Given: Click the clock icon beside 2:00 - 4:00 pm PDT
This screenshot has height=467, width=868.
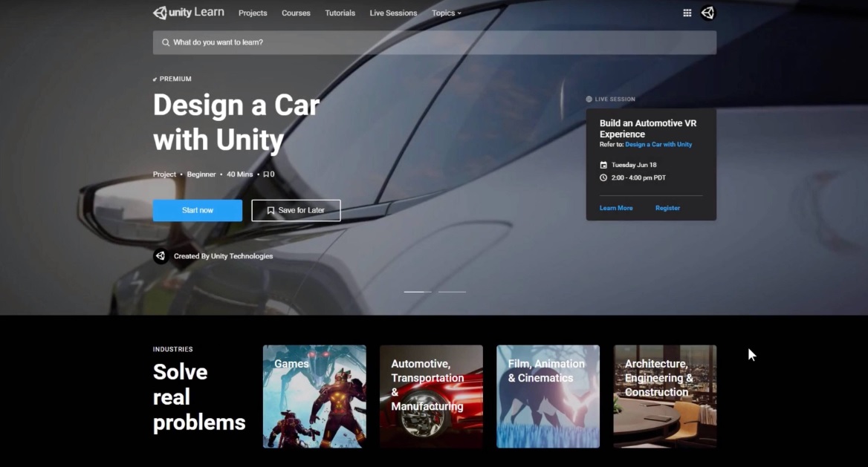Looking at the screenshot, I should coord(603,177).
